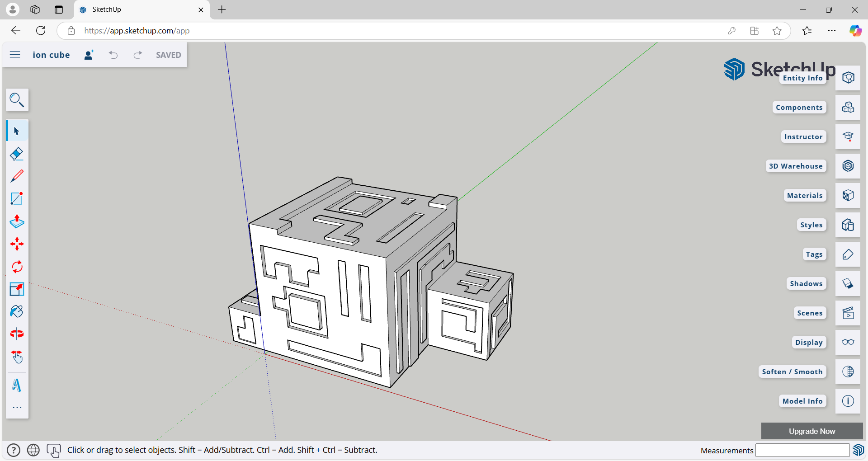This screenshot has width=868, height=461.
Task: Select the Push/Pull tool
Action: point(17,221)
